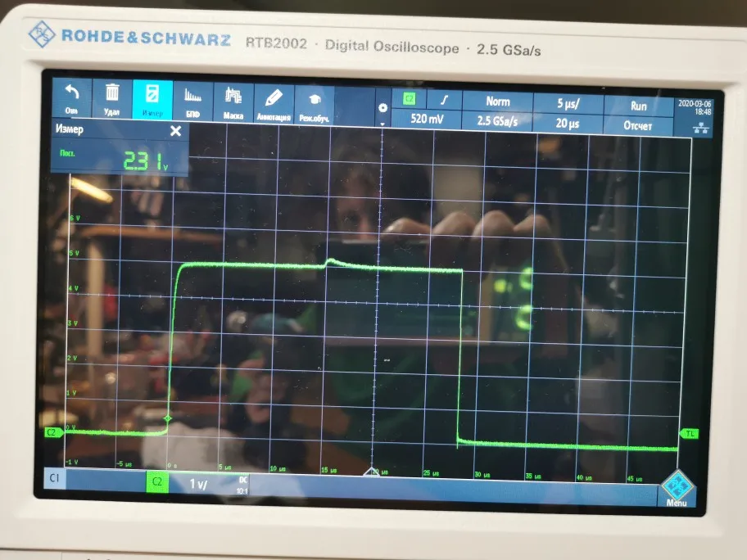Toggle the Run acquisition button
The height and width of the screenshot is (560, 747).
638,106
